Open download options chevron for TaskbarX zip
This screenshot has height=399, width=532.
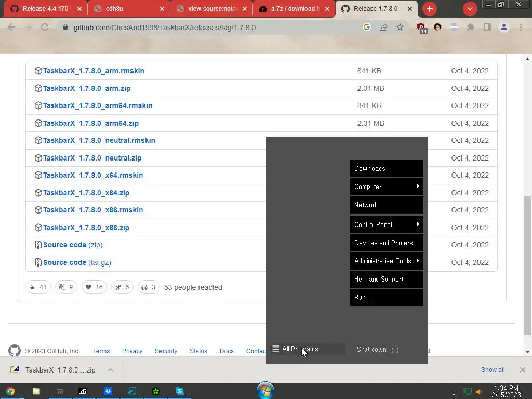click(x=110, y=370)
